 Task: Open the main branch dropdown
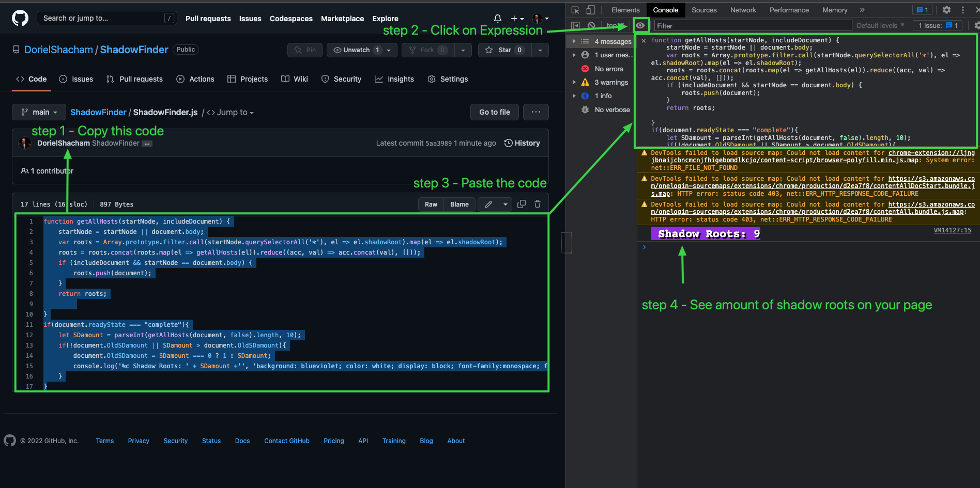click(39, 112)
